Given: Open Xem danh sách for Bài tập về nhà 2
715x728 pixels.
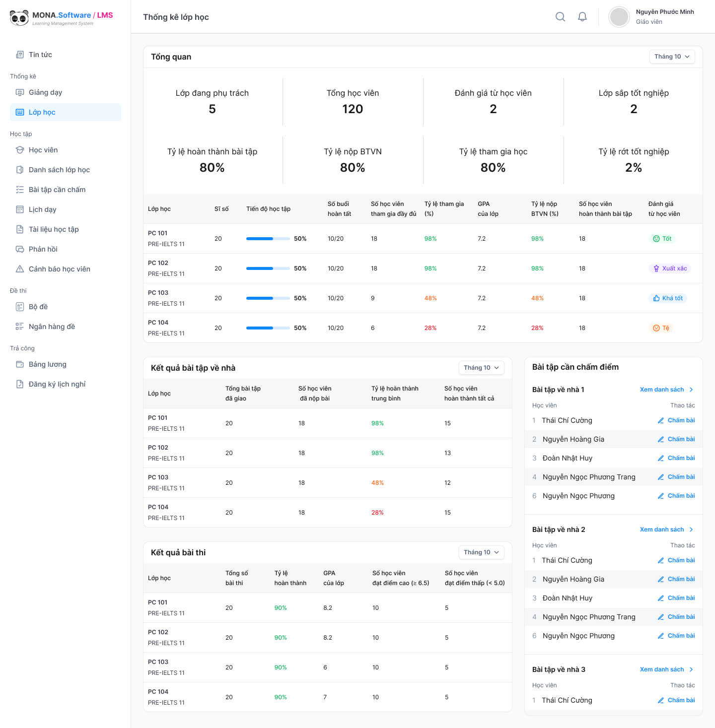Looking at the screenshot, I should pyautogui.click(x=666, y=529).
